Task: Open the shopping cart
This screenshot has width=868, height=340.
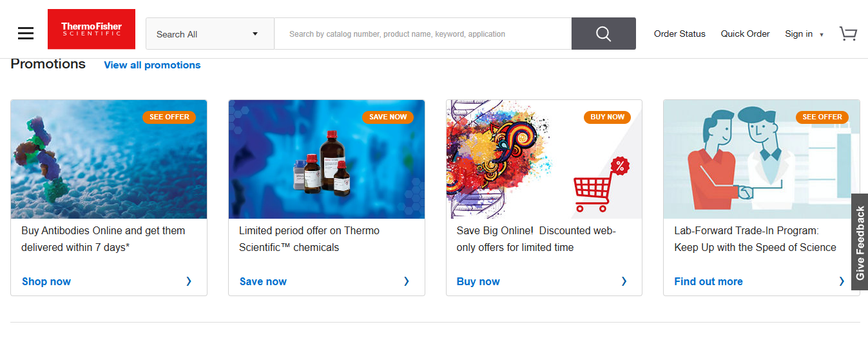Action: (x=848, y=34)
